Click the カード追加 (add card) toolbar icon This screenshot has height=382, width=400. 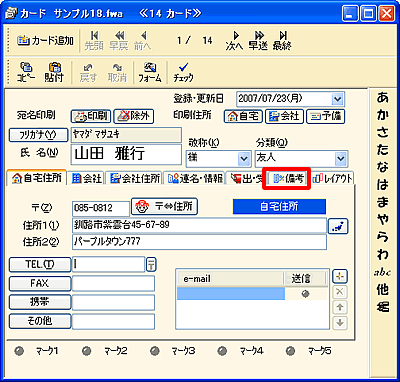pyautogui.click(x=45, y=41)
